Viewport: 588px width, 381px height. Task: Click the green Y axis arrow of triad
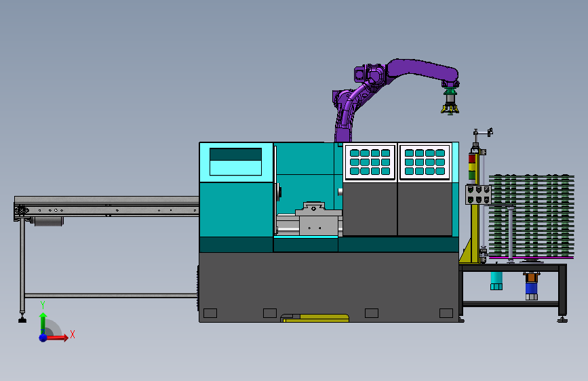(x=43, y=323)
